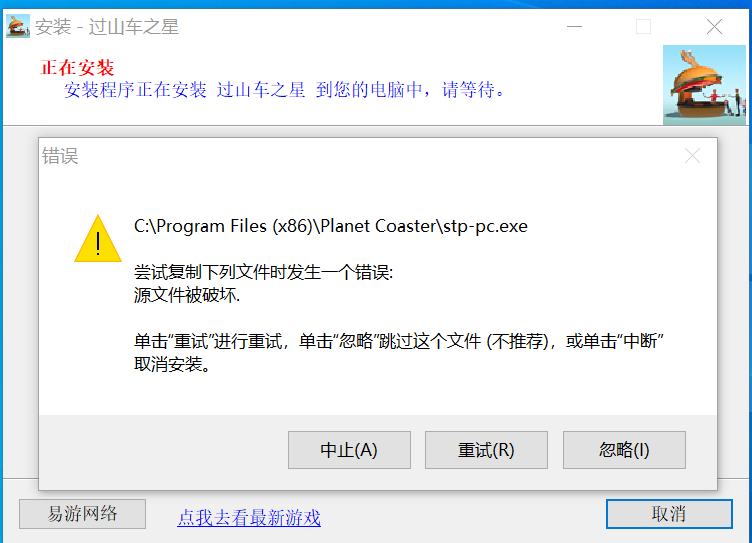Minimize the 安装 - 过山车之星 window
The width and height of the screenshot is (752, 543).
[x=574, y=26]
